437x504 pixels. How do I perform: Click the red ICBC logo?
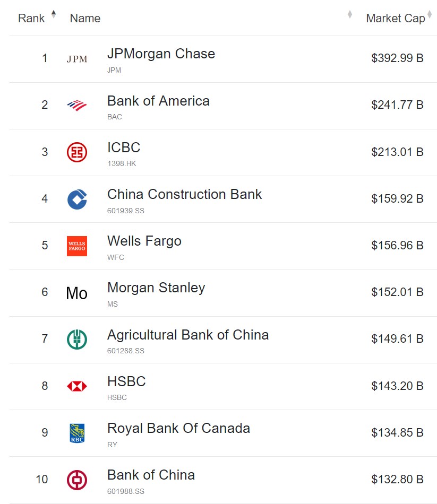point(77,152)
